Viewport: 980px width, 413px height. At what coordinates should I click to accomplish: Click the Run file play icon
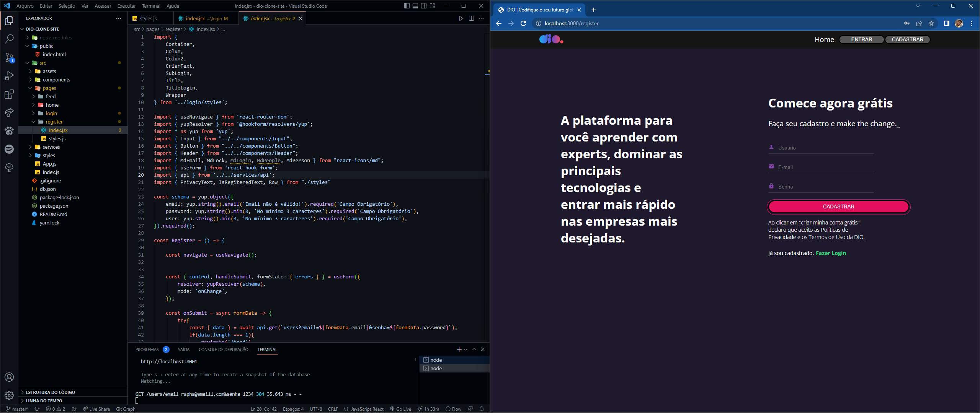tap(461, 18)
